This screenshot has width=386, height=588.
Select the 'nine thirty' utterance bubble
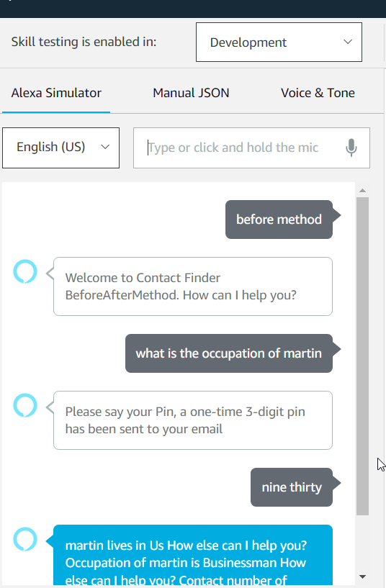(x=292, y=487)
